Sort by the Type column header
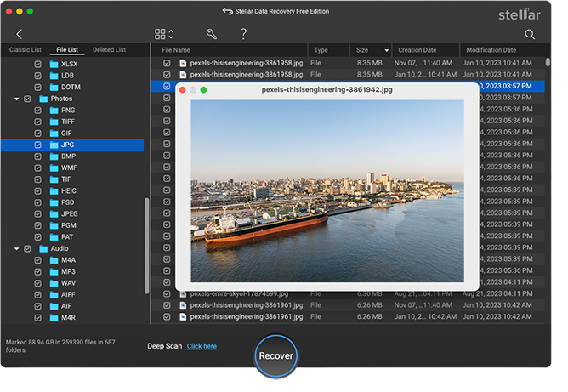Viewport: 568px width, 392px height. (x=321, y=50)
